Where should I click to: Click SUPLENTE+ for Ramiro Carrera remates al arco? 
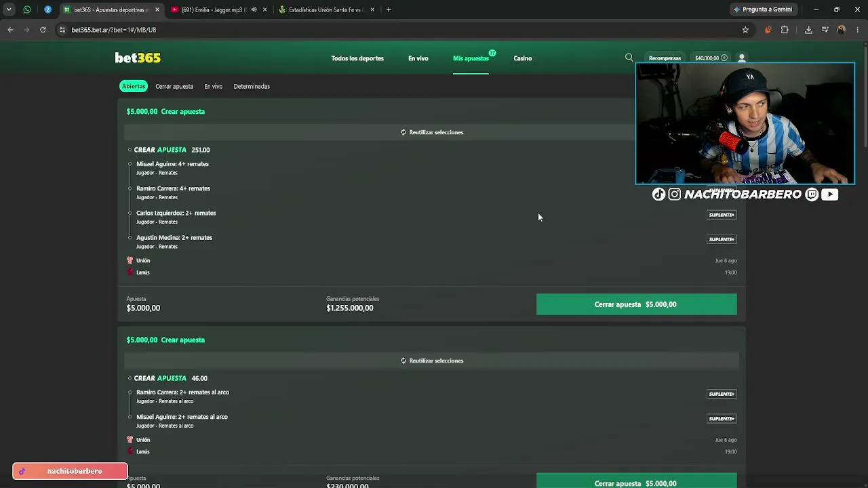coord(722,394)
